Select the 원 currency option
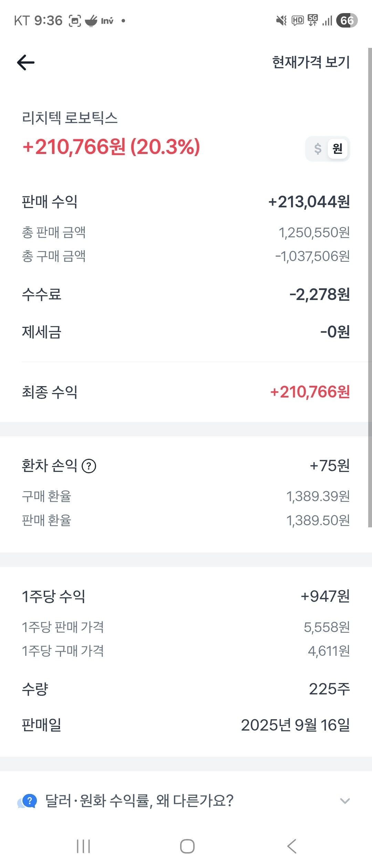 click(338, 149)
